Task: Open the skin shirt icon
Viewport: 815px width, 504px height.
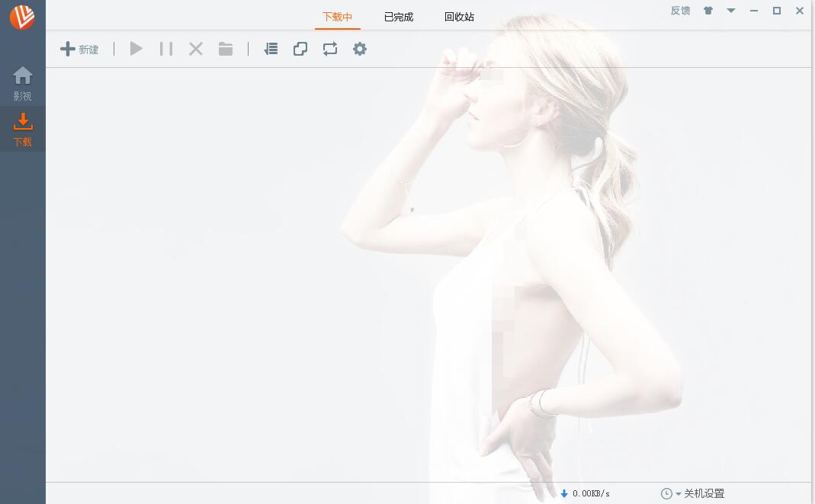Action: (x=708, y=11)
